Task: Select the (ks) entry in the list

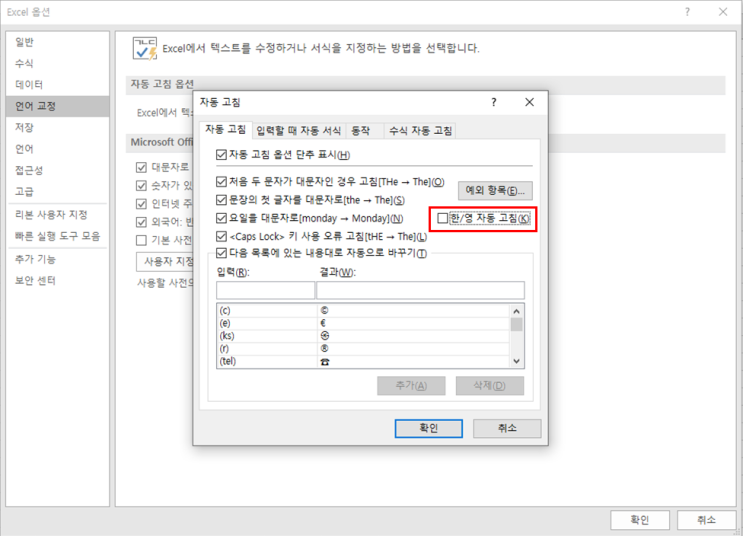Action: (x=267, y=336)
